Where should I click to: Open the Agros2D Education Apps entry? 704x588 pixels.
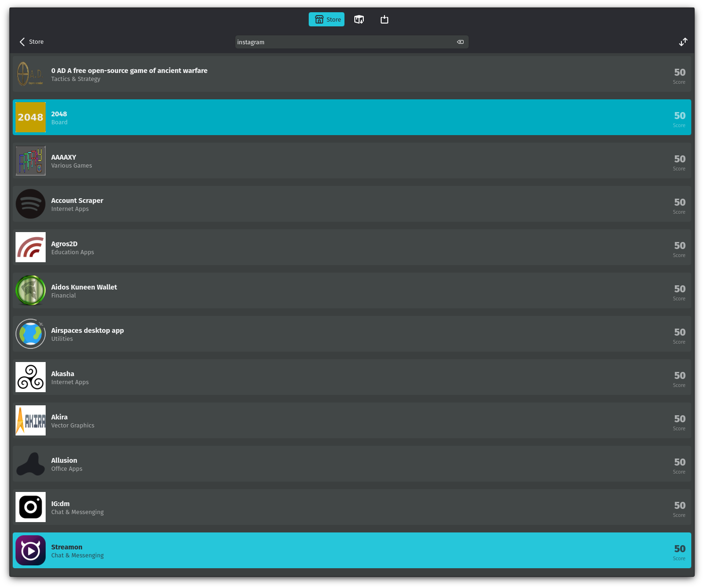329,247
